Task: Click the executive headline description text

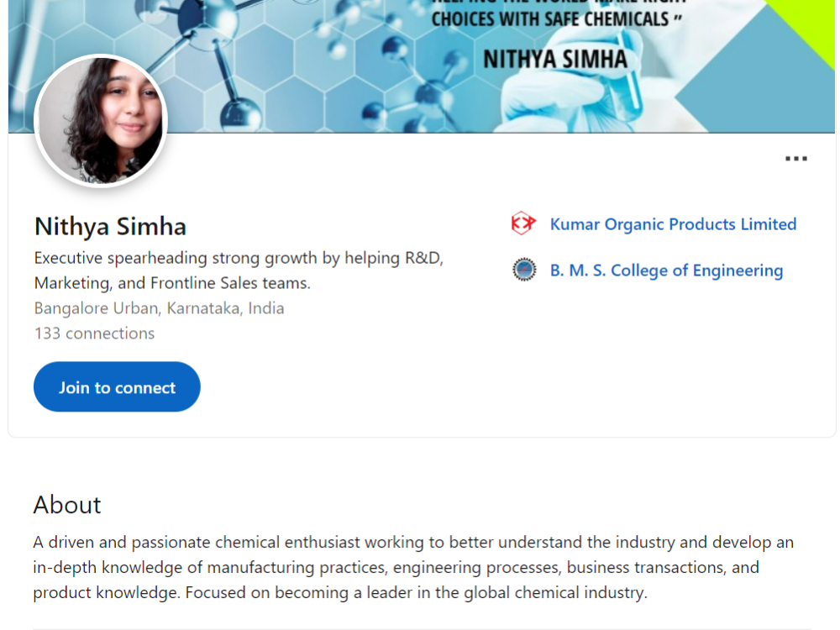Action: click(x=239, y=270)
